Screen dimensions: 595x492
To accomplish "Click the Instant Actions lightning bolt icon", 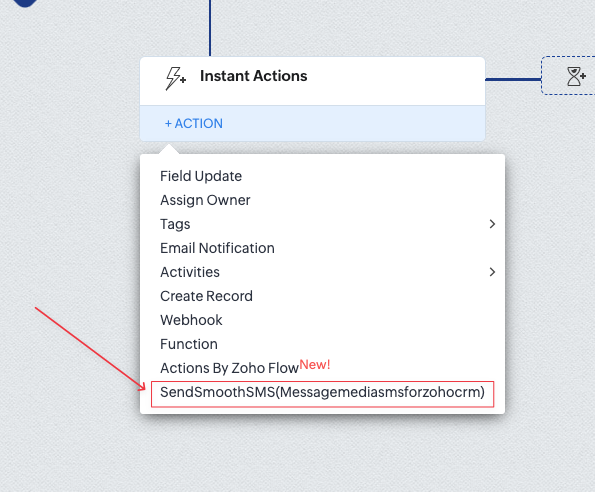I will coord(175,78).
